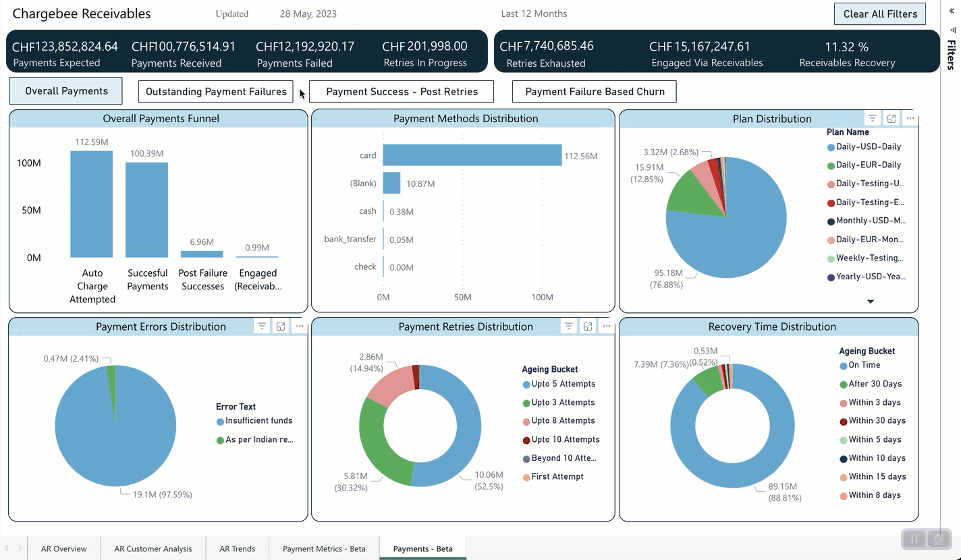The width and height of the screenshot is (961, 560).
Task: Click the 11.32 % Receivables Recovery card
Action: 847,53
